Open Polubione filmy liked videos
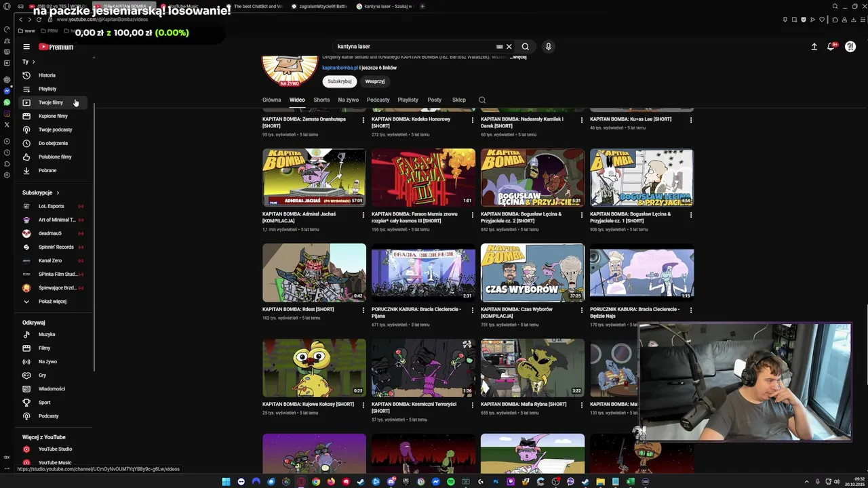This screenshot has height=488, width=868. (x=54, y=157)
